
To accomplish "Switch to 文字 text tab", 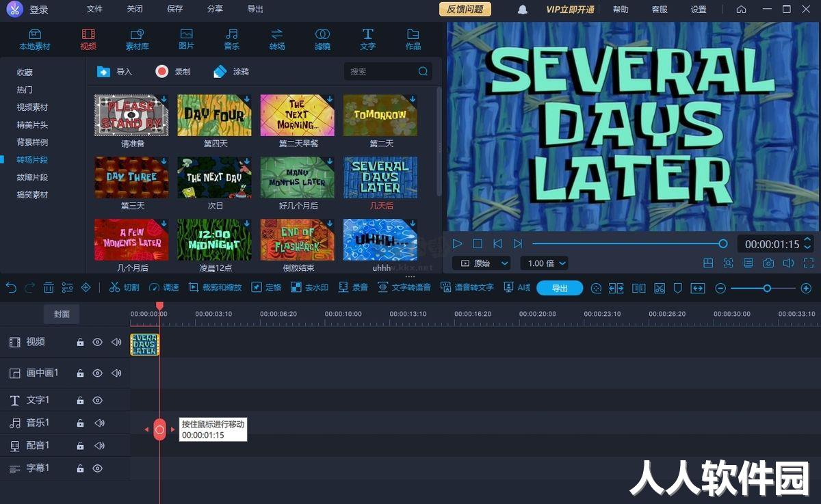I will click(368, 40).
